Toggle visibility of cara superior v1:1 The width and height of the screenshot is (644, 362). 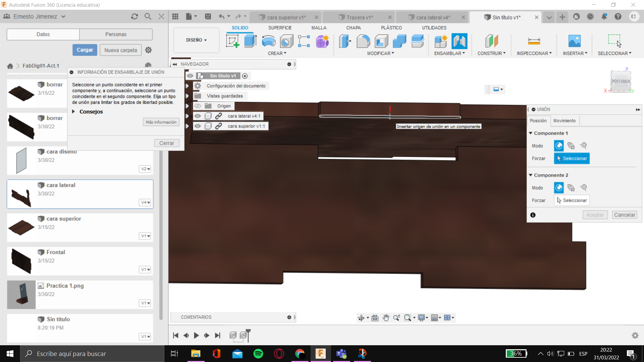point(198,126)
